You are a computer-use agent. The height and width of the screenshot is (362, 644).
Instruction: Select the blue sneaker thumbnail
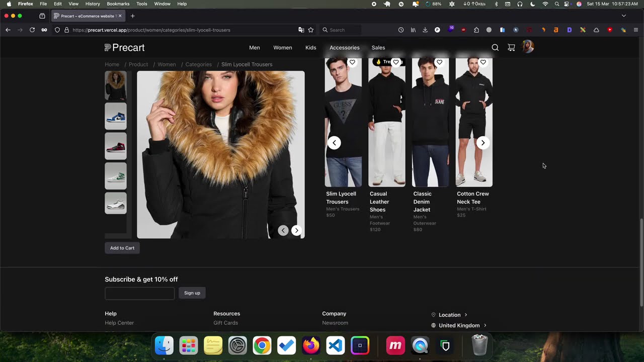pyautogui.click(x=116, y=116)
